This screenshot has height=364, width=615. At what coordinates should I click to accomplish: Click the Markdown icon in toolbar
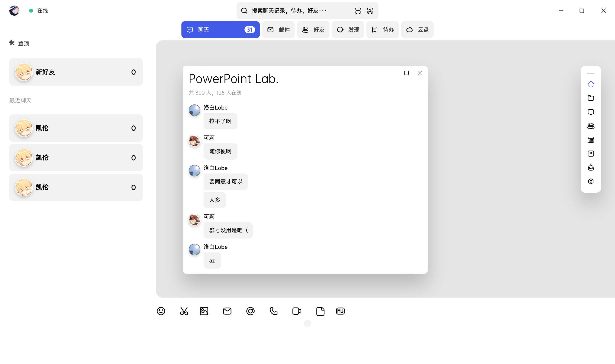tap(340, 311)
